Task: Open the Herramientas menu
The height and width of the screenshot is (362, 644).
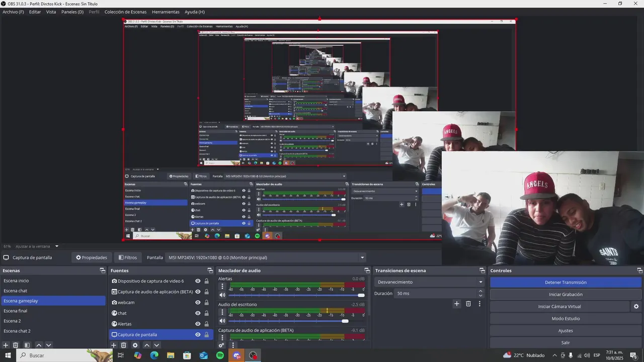Action: 166,12
